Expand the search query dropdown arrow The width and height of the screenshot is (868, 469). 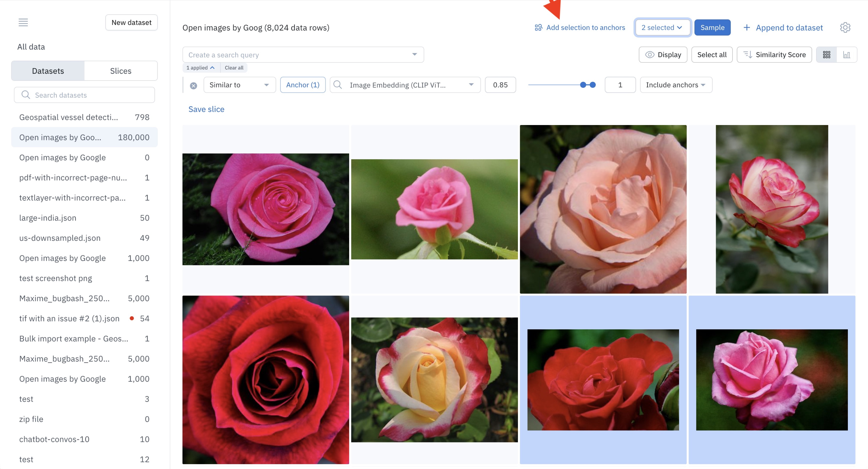click(414, 55)
